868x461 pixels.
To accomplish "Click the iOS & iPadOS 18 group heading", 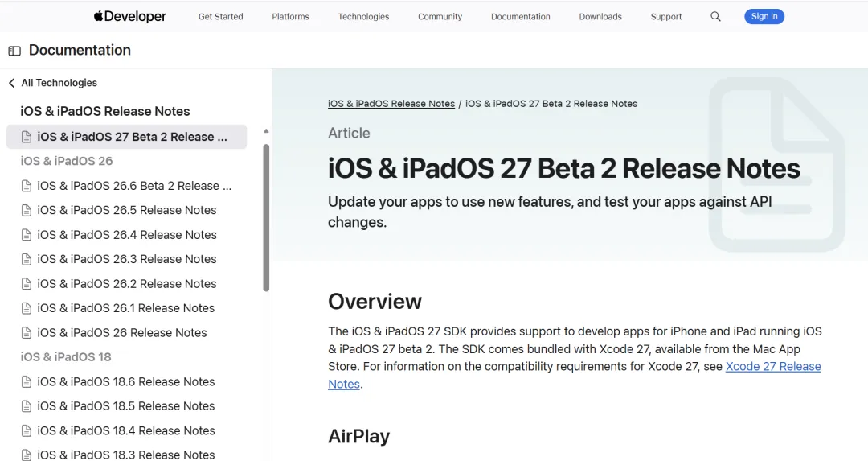I will coord(66,357).
